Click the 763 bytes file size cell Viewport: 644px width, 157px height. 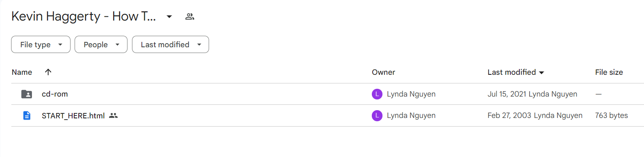[x=611, y=115]
